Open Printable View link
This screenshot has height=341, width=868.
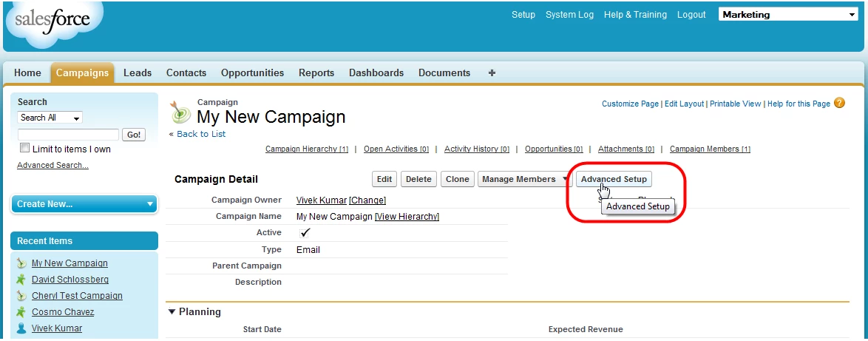pyautogui.click(x=735, y=104)
